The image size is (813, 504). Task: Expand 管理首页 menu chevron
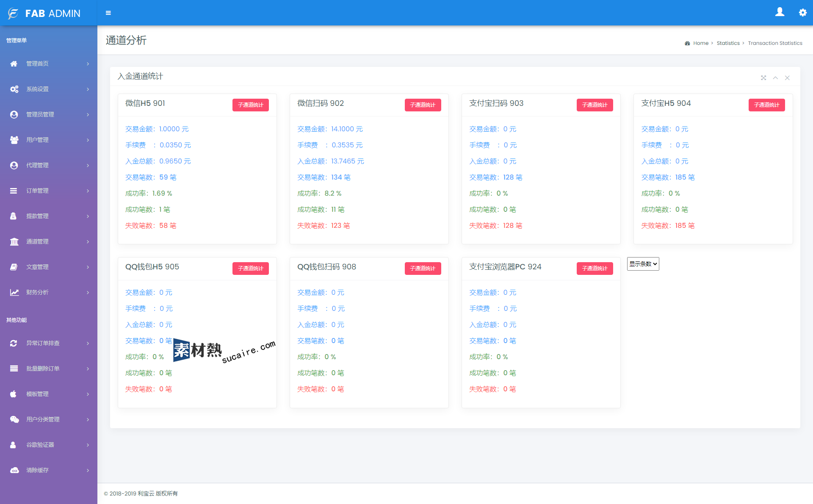(x=88, y=64)
